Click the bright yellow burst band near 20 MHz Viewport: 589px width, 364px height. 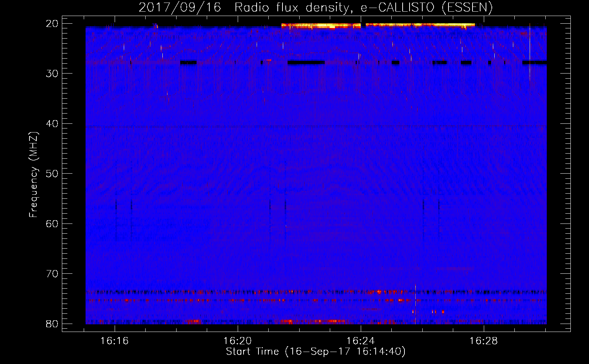[378, 26]
